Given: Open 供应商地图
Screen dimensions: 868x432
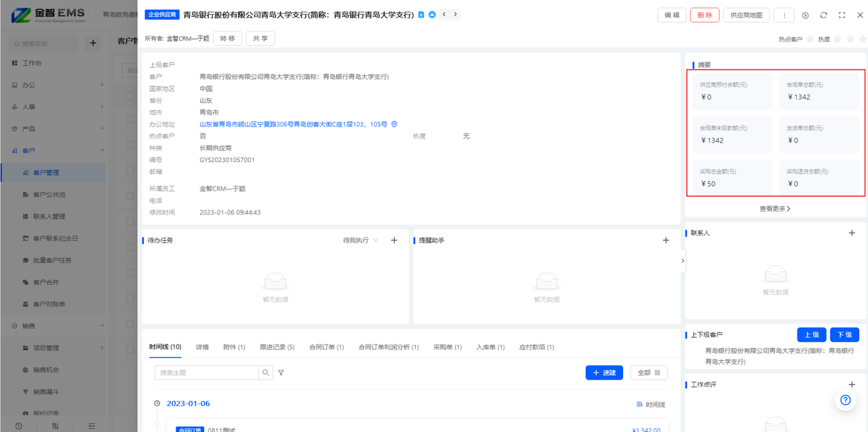Looking at the screenshot, I should 746,15.
